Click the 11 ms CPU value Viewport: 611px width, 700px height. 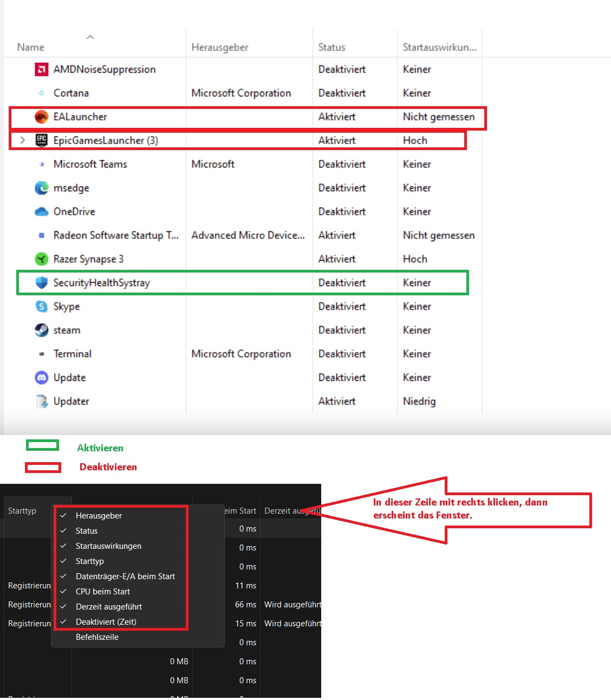pos(245,586)
